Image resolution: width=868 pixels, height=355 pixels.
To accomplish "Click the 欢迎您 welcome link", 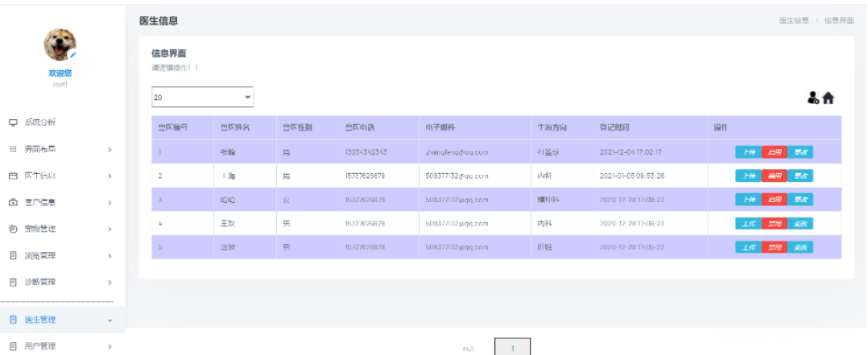I will pos(60,73).
